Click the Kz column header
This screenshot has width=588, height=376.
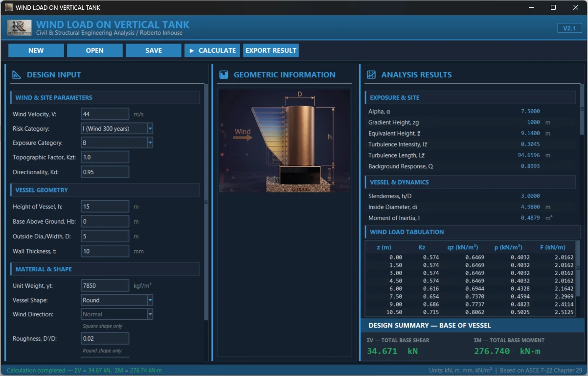tap(422, 247)
